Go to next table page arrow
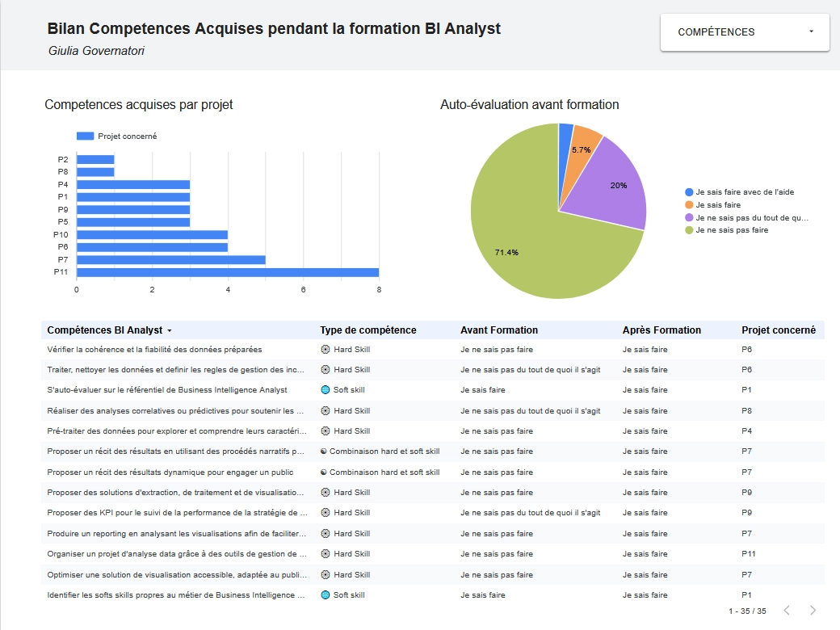Viewport: 840px width, 630px height. click(x=813, y=611)
